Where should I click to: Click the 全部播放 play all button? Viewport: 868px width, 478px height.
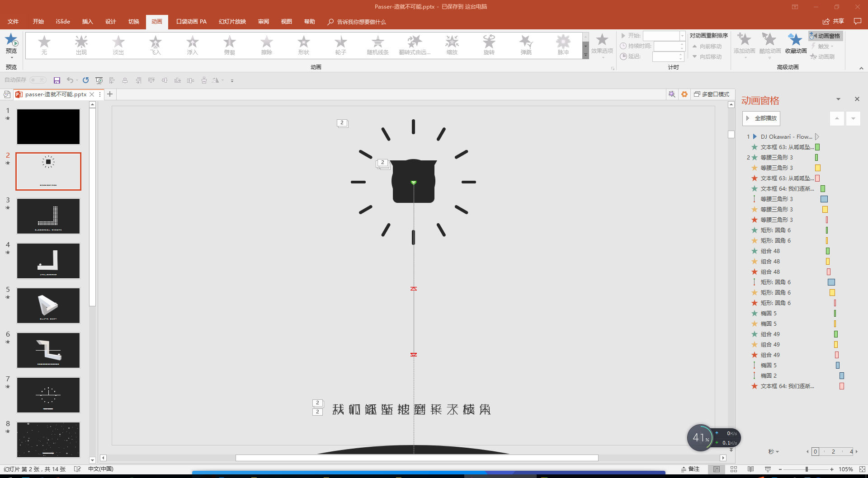coord(761,118)
